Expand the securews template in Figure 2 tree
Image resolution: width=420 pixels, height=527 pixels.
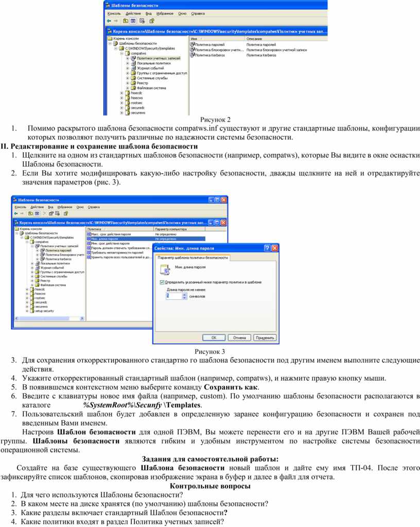122,113
